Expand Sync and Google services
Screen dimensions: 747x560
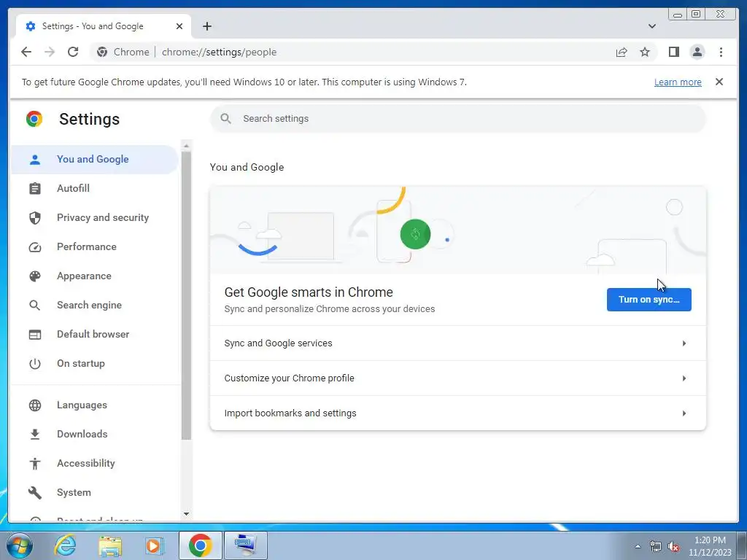pos(458,343)
